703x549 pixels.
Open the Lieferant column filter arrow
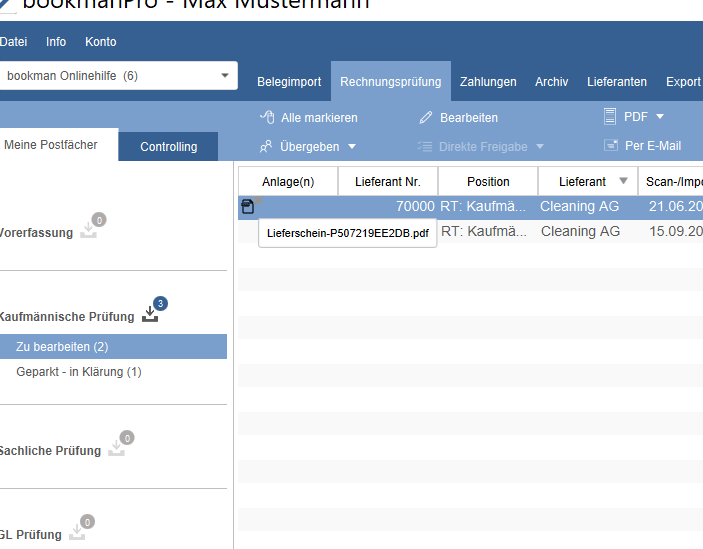pyautogui.click(x=623, y=181)
